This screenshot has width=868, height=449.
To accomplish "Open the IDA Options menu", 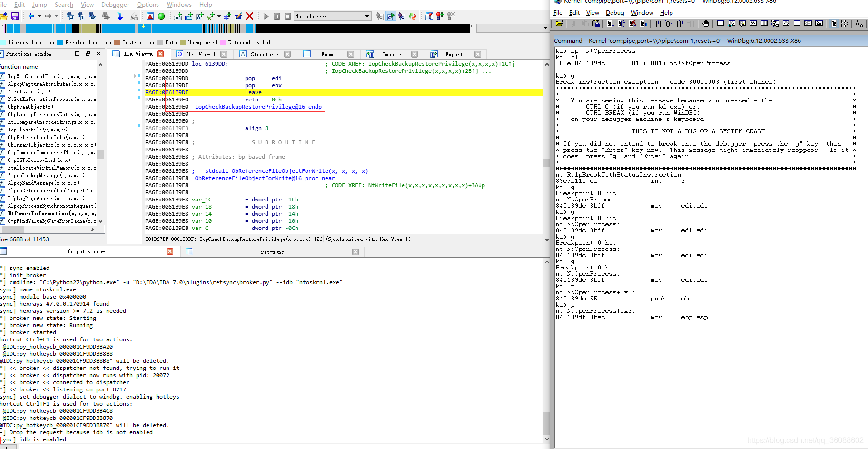I will pyautogui.click(x=148, y=4).
